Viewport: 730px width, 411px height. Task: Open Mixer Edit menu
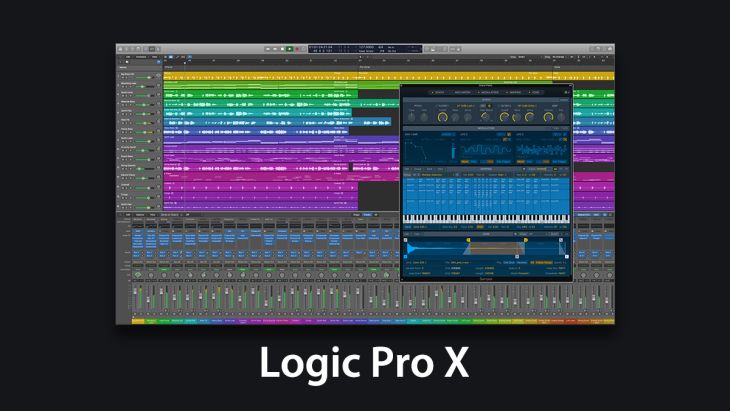[x=128, y=215]
